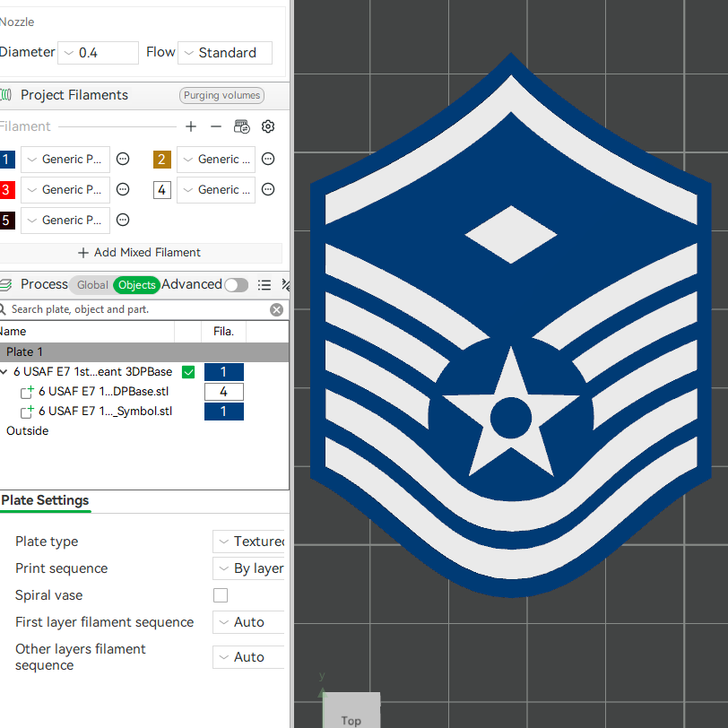
Task: Click filament 5 black color swatch
Action: pyautogui.click(x=6, y=220)
